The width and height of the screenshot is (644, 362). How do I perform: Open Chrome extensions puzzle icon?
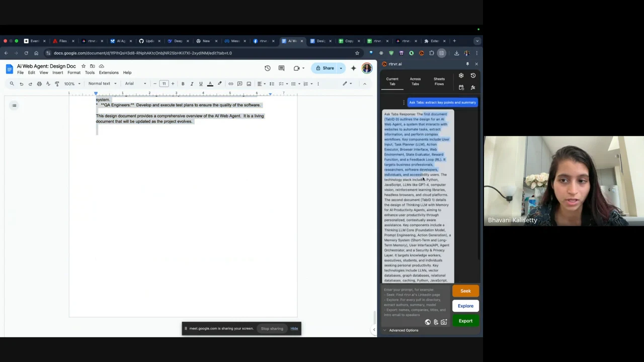tap(432, 53)
